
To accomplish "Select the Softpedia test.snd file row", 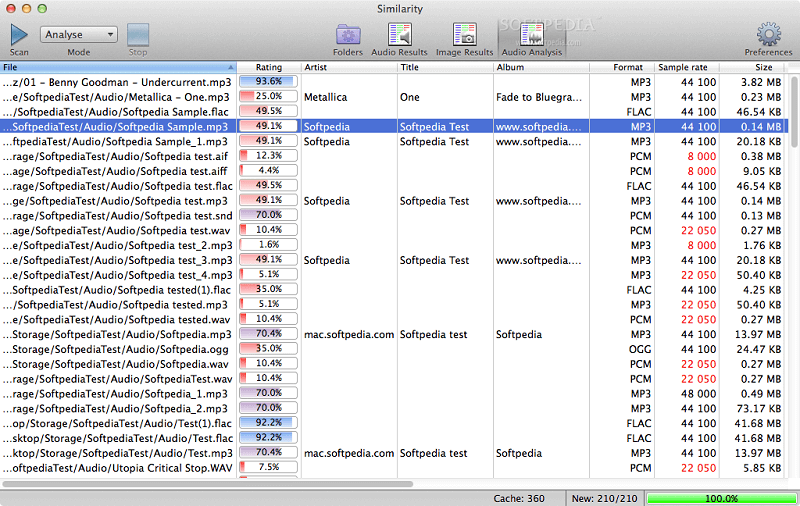I will click(394, 216).
